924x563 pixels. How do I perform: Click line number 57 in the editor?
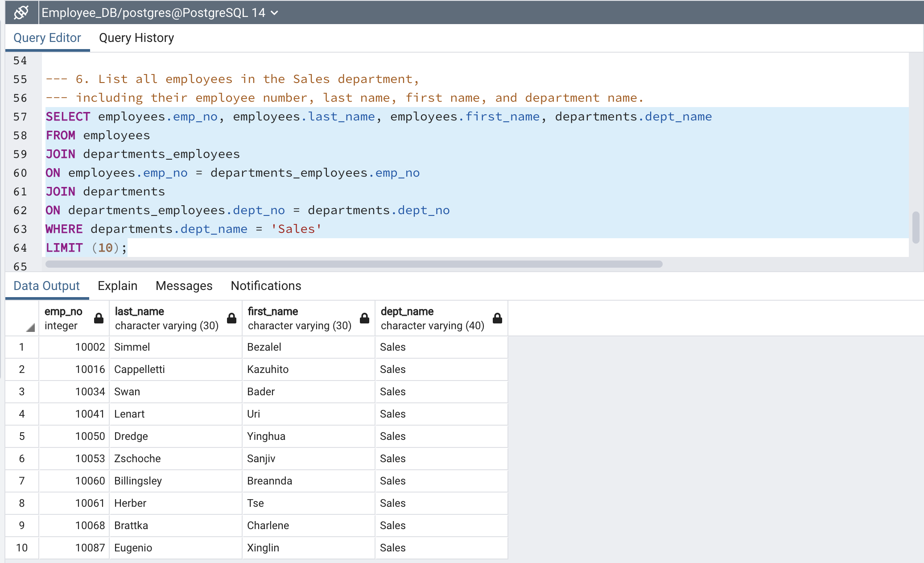coord(20,116)
